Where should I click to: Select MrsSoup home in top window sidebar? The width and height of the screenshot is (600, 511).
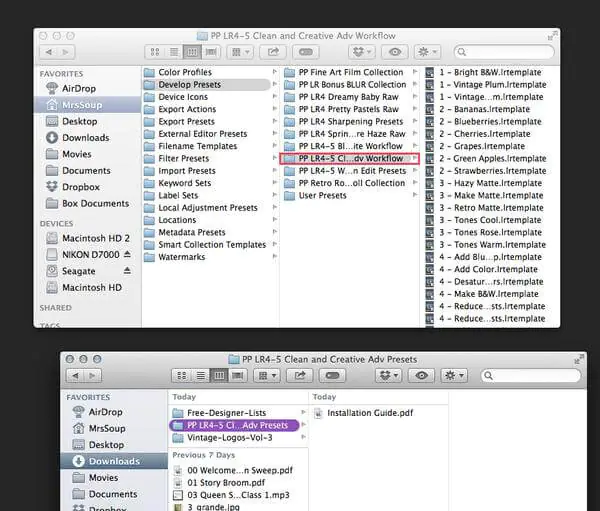(88, 105)
